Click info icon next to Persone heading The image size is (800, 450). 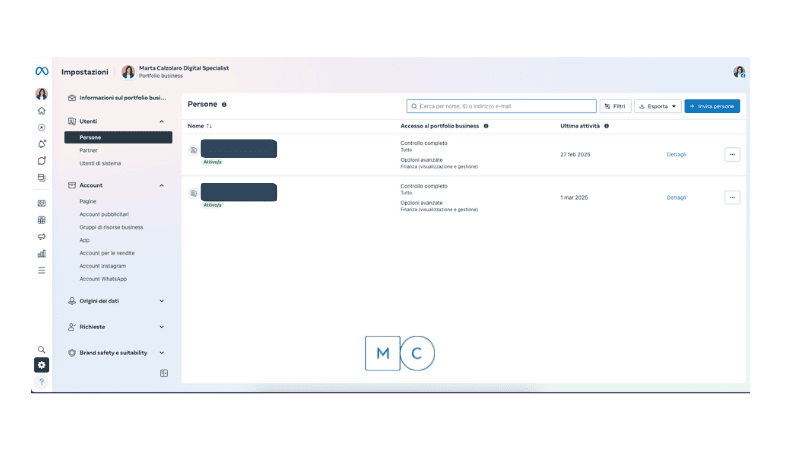(224, 105)
